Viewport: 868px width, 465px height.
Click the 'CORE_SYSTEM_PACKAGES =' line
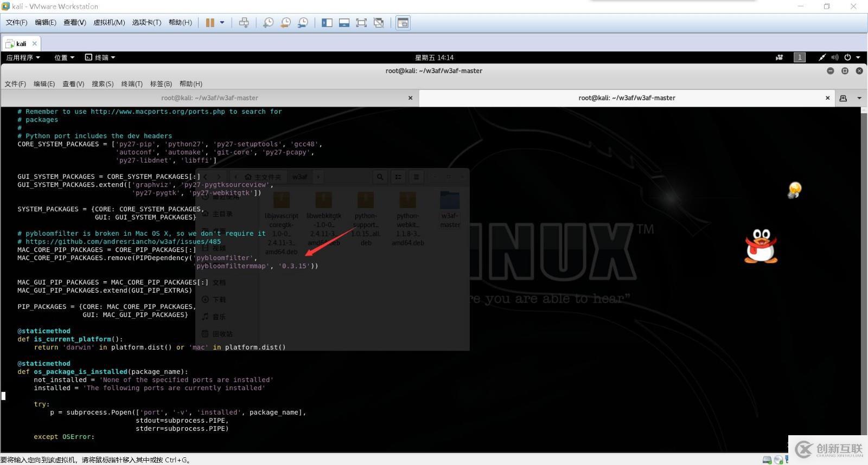[170, 144]
